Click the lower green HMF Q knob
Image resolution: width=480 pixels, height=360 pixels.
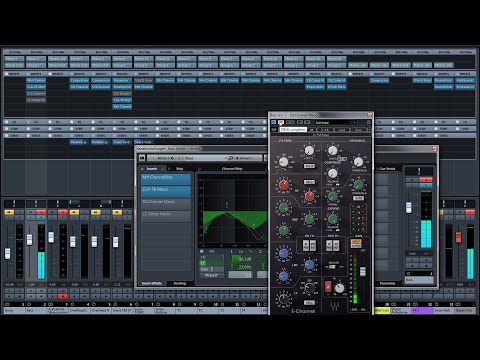click(x=283, y=231)
